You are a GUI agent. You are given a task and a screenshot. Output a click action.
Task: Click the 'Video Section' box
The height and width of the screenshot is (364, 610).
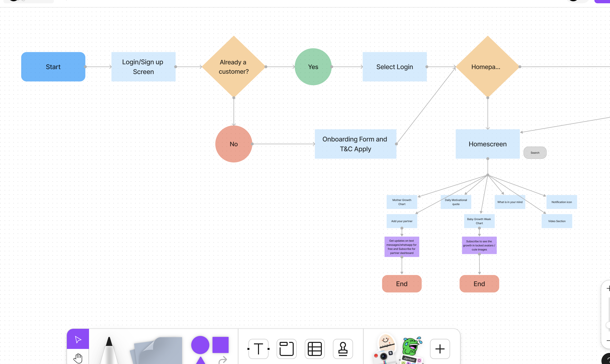click(x=557, y=221)
